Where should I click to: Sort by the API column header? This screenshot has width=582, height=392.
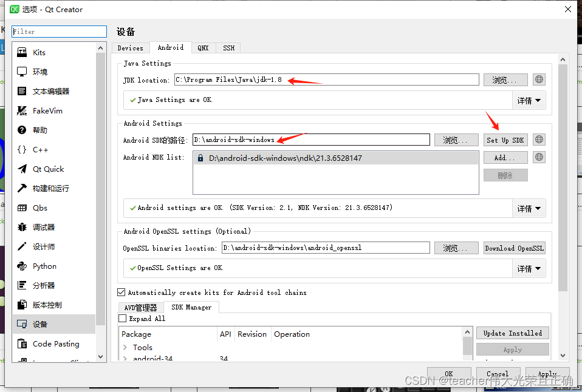[225, 334]
